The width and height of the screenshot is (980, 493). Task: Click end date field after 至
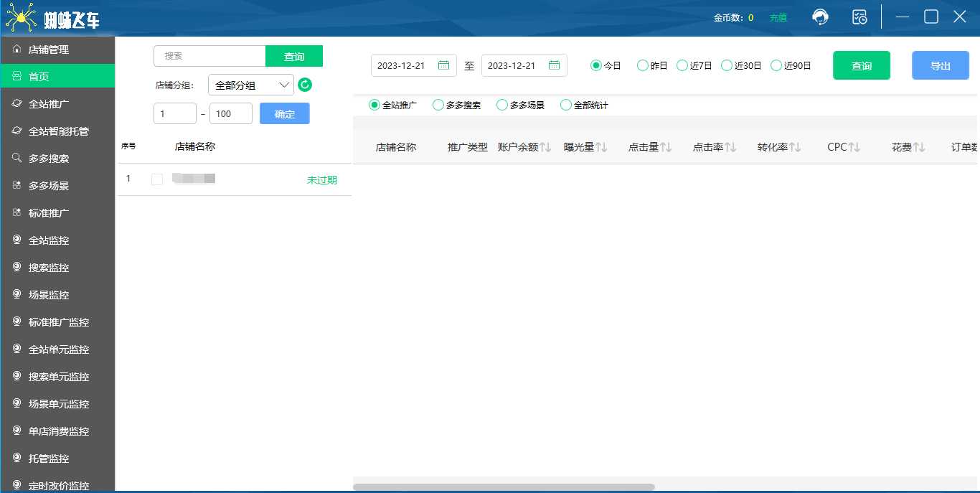tap(524, 65)
